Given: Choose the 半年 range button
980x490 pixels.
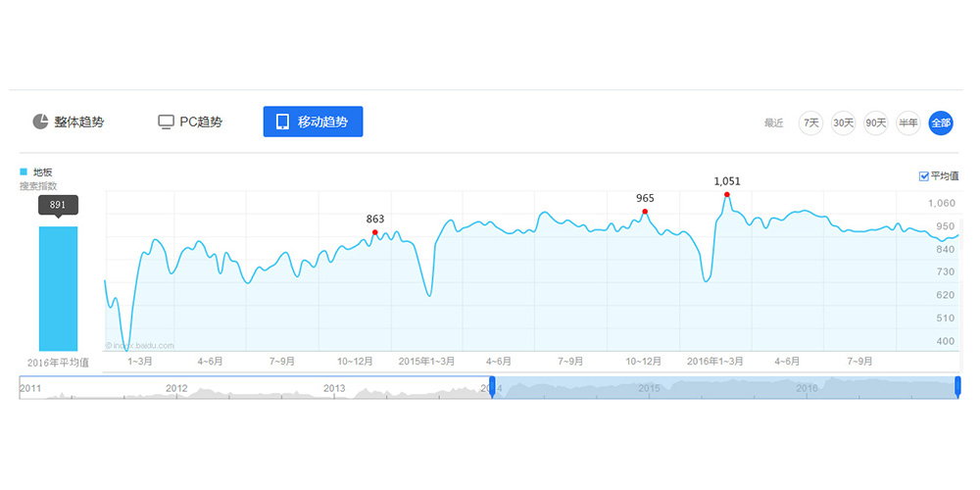Looking at the screenshot, I should coord(908,122).
